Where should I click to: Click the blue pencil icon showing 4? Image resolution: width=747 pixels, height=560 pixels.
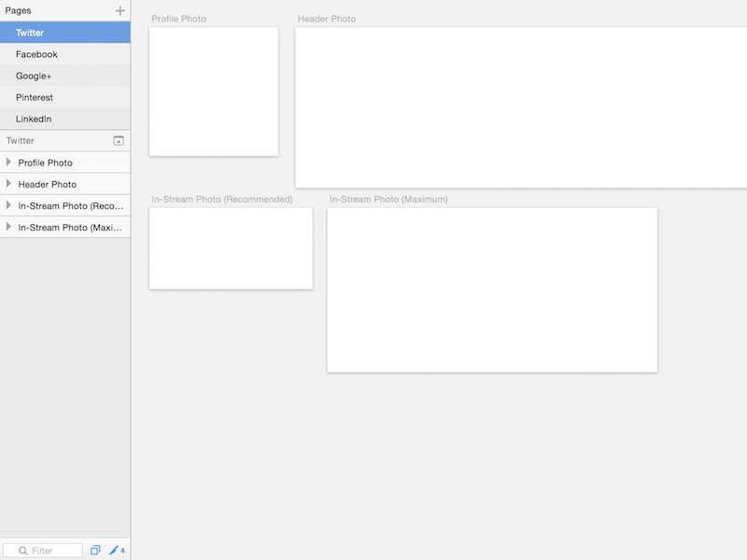tap(114, 550)
